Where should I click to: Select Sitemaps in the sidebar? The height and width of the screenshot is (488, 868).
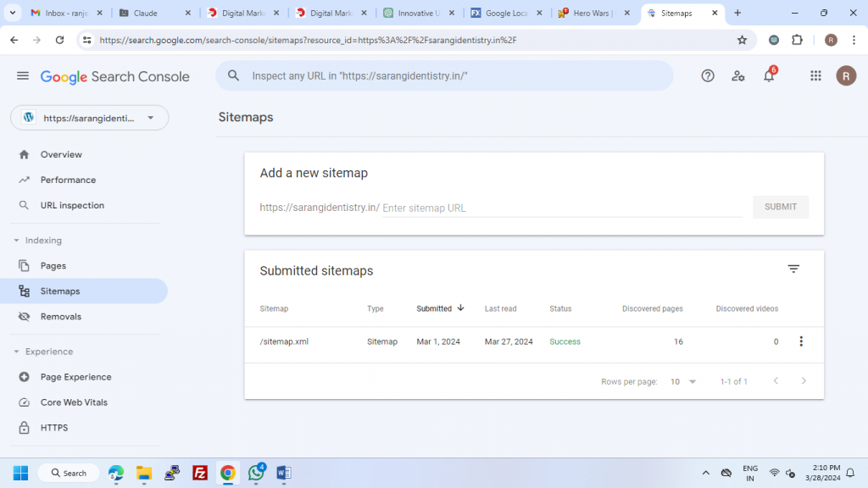point(84,291)
